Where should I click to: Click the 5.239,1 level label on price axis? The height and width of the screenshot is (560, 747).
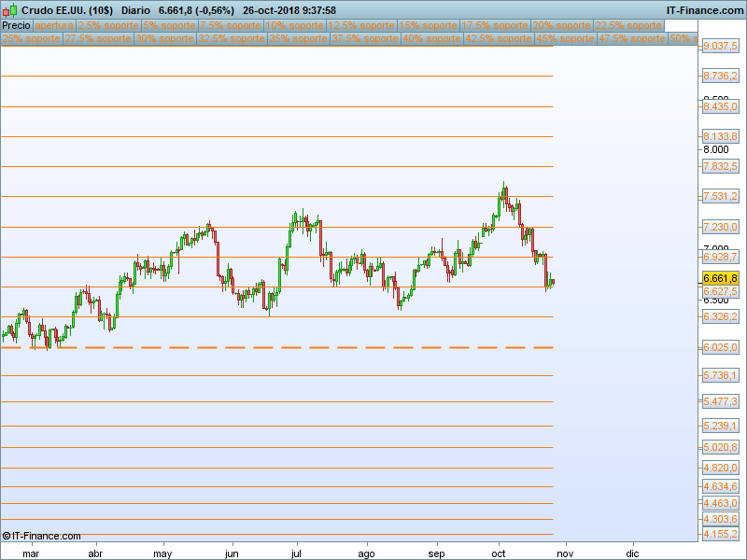pyautogui.click(x=720, y=427)
